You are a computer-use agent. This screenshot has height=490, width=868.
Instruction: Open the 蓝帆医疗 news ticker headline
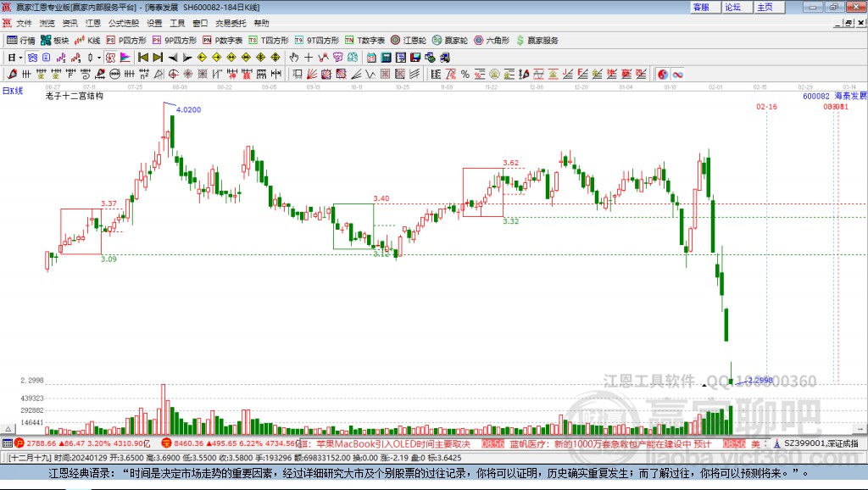pyautogui.click(x=610, y=444)
